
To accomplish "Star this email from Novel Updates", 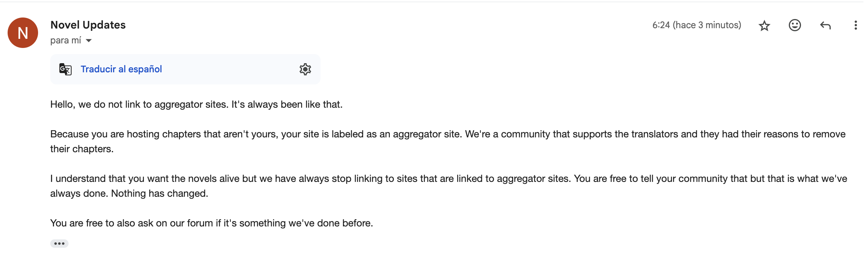I will (x=764, y=25).
